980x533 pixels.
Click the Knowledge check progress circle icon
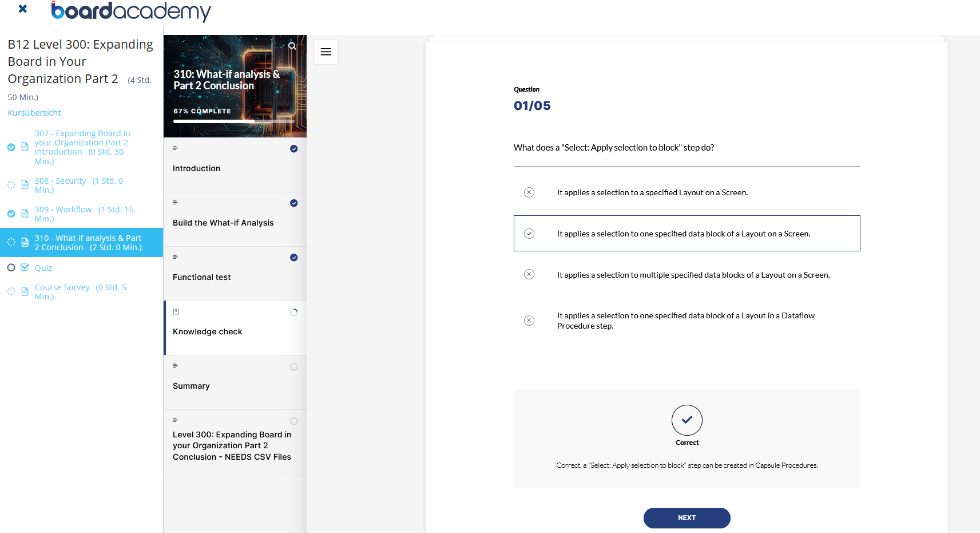click(x=293, y=313)
